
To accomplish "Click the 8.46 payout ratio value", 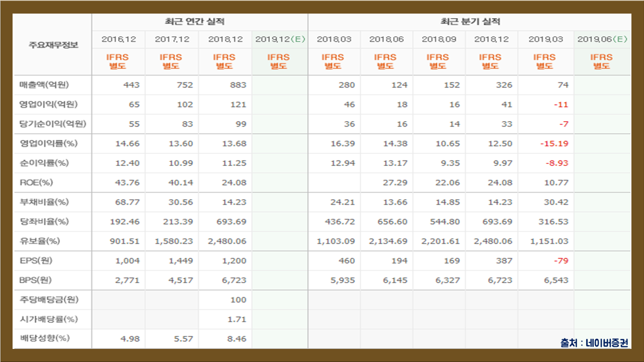I will coord(237,338).
